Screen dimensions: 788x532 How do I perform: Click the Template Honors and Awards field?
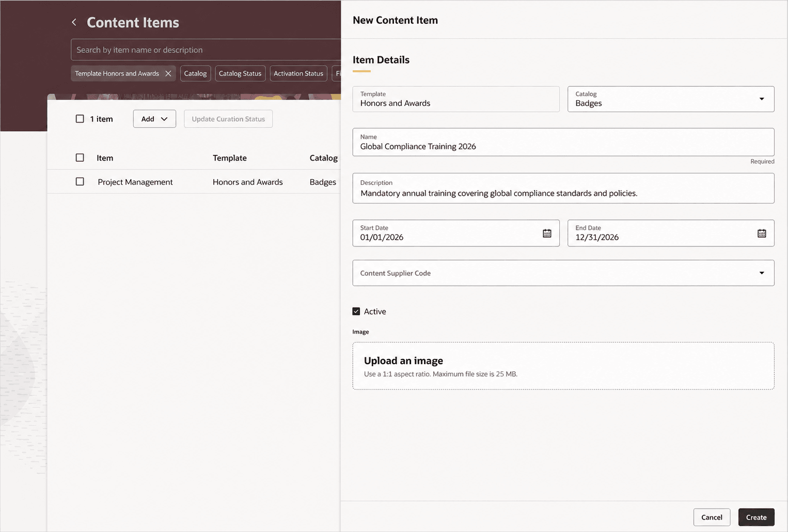(456, 99)
